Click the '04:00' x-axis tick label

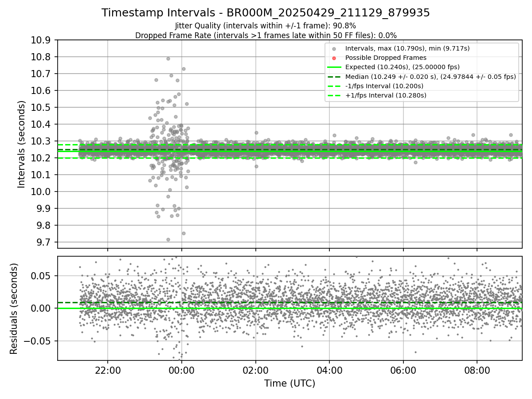click(x=329, y=370)
